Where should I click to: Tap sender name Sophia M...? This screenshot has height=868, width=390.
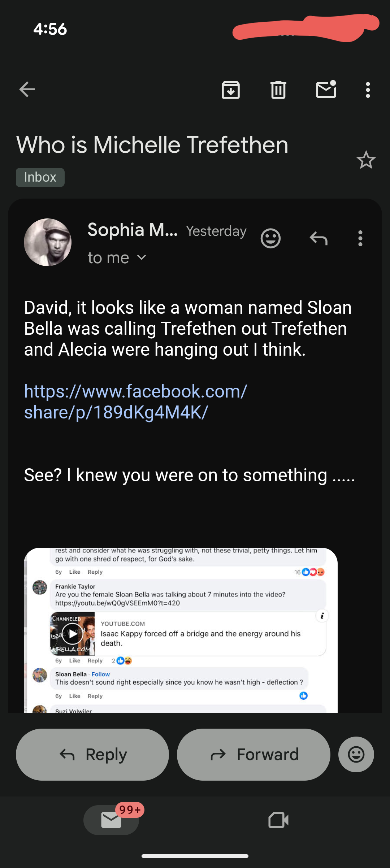(x=133, y=230)
